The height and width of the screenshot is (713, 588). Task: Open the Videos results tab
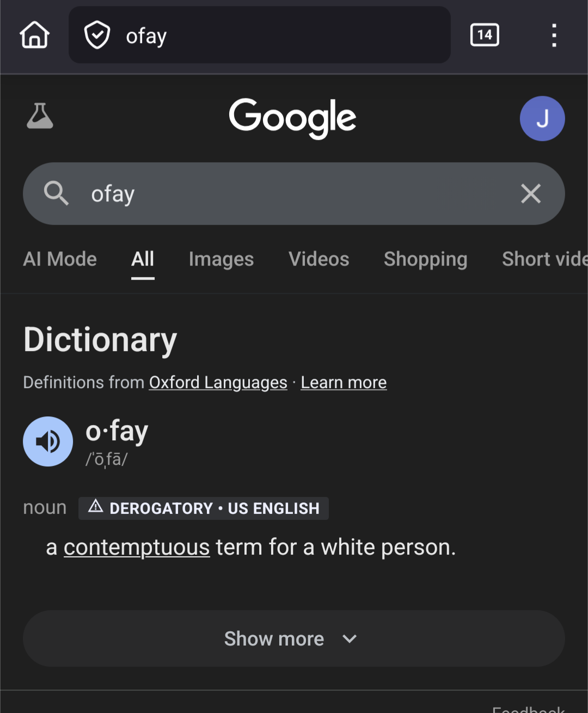pyautogui.click(x=318, y=259)
